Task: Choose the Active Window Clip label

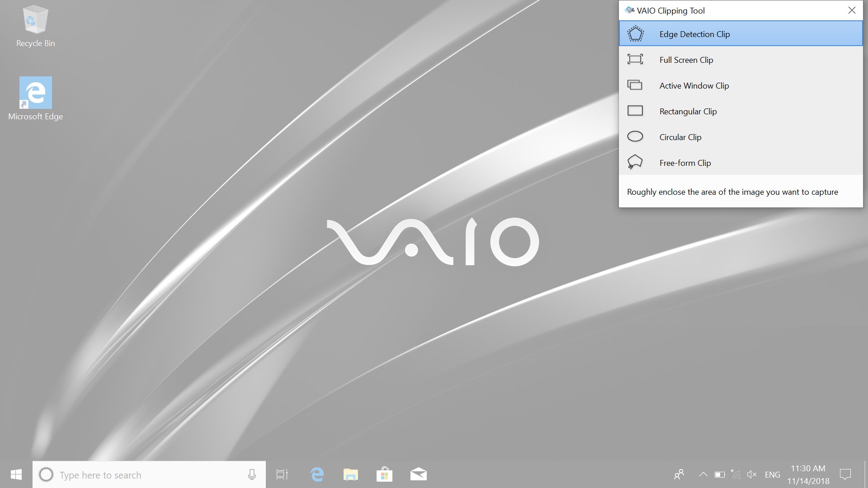Action: pos(694,86)
